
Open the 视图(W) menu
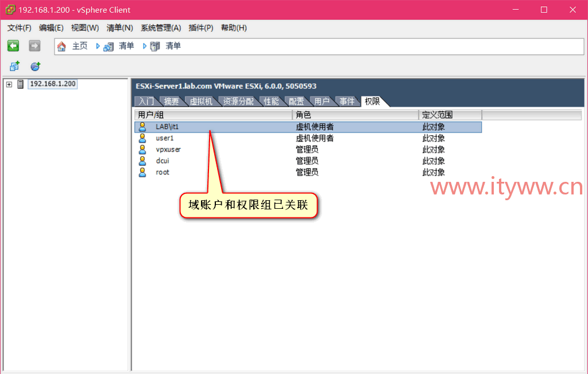coord(85,28)
